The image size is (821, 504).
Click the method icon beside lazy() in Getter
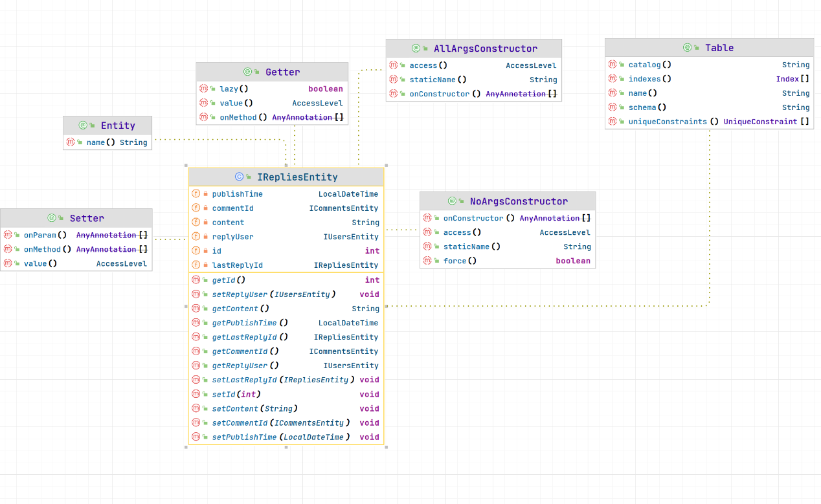(203, 89)
